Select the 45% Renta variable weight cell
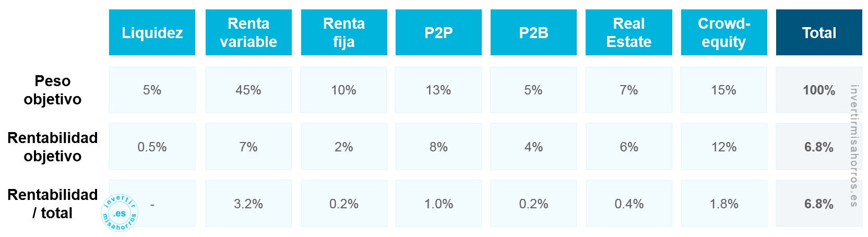This screenshot has width=868, height=237. coord(248,90)
